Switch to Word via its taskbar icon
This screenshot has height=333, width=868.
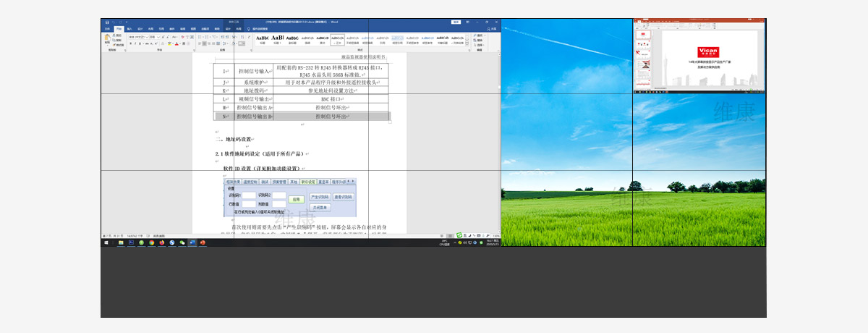tap(192, 243)
